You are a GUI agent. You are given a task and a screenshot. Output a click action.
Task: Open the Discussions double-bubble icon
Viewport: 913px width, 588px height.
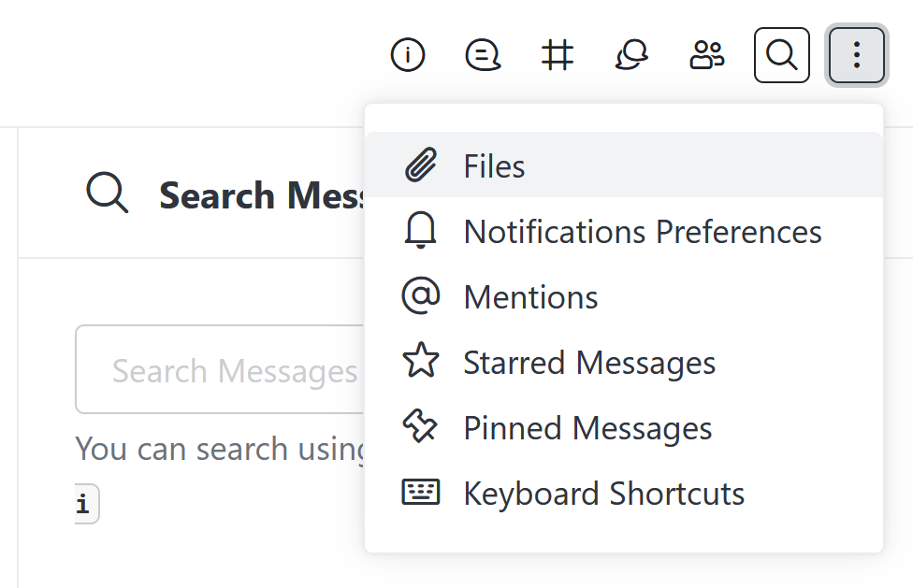(632, 56)
